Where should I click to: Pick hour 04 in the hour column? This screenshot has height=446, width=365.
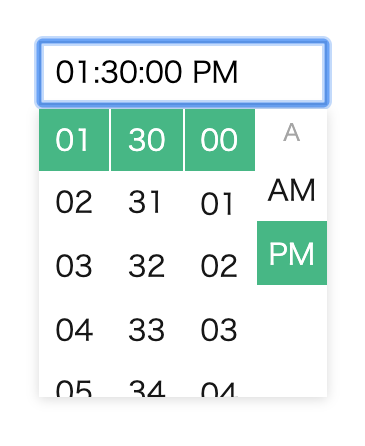point(74,330)
